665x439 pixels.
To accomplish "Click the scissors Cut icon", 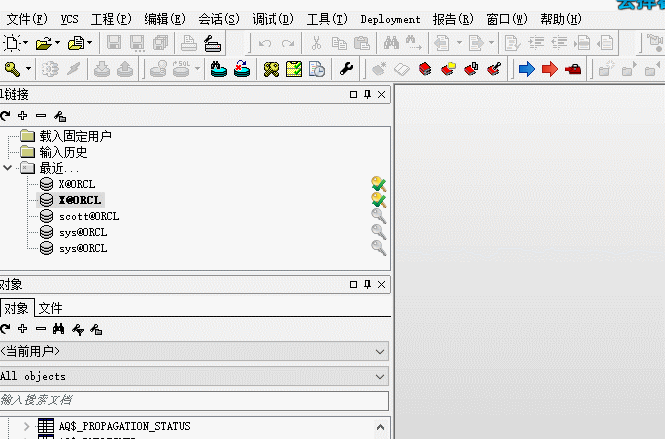I will point(316,43).
